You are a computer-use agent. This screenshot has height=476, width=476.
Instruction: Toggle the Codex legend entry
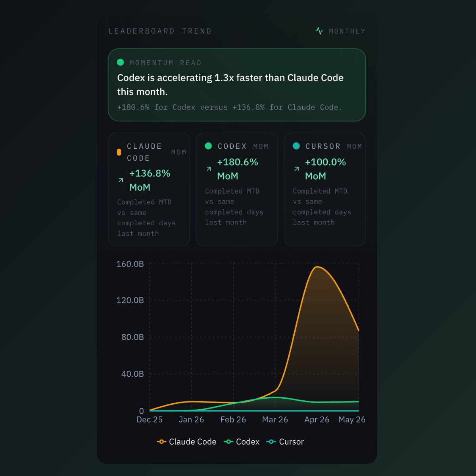(x=242, y=441)
